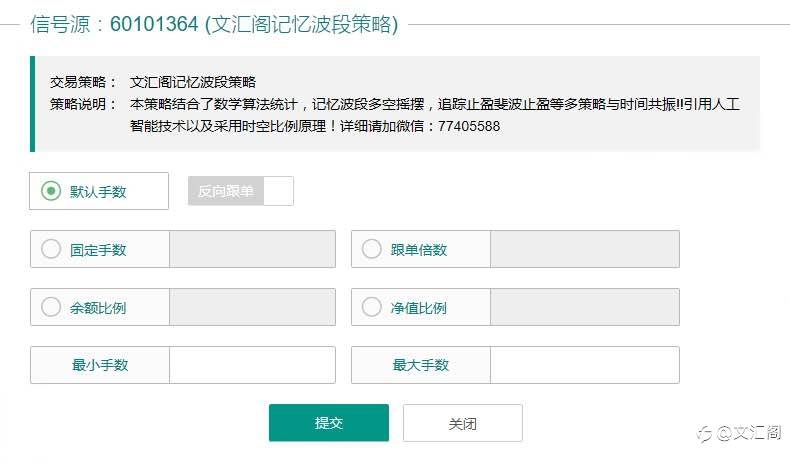
Task: Click the 固定手数 value input field
Action: (x=252, y=249)
